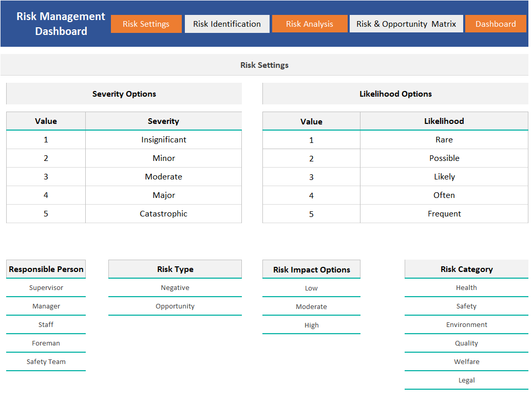Select the Insignificant severity entry
Image resolution: width=532 pixels, height=400 pixels.
click(x=163, y=139)
